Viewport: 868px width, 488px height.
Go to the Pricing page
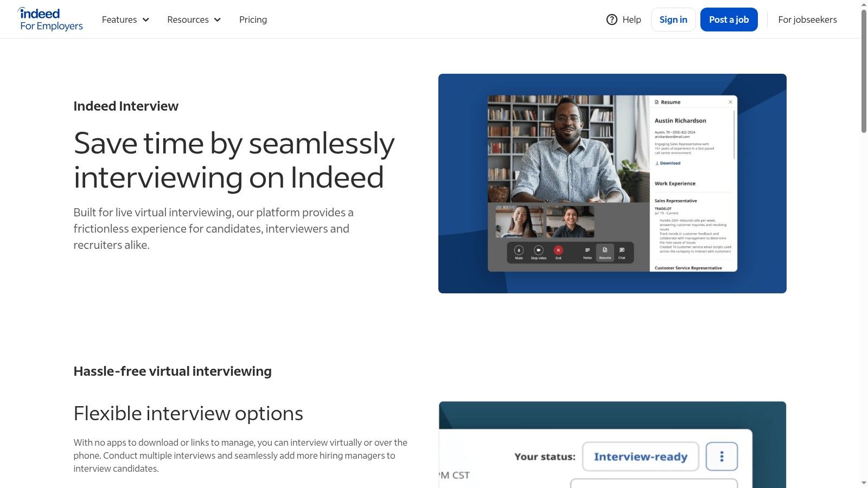(x=253, y=20)
